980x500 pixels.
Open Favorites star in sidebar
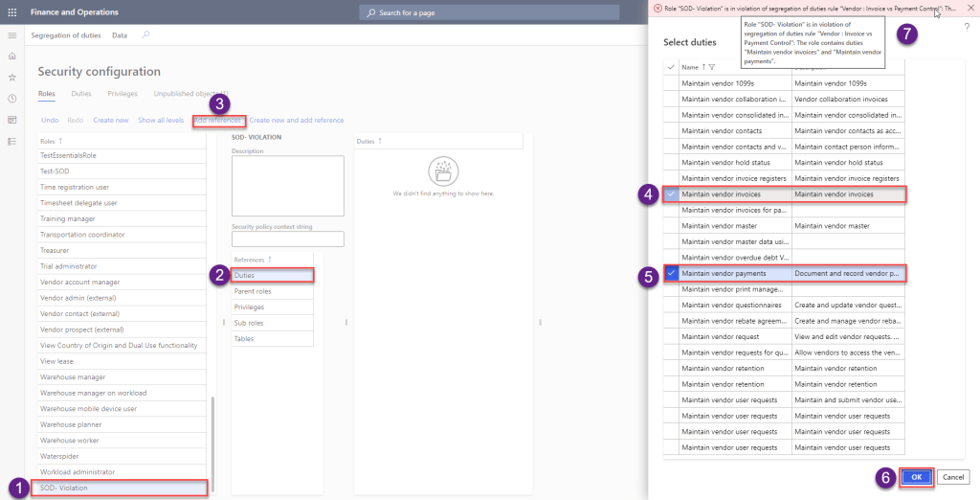(x=12, y=78)
